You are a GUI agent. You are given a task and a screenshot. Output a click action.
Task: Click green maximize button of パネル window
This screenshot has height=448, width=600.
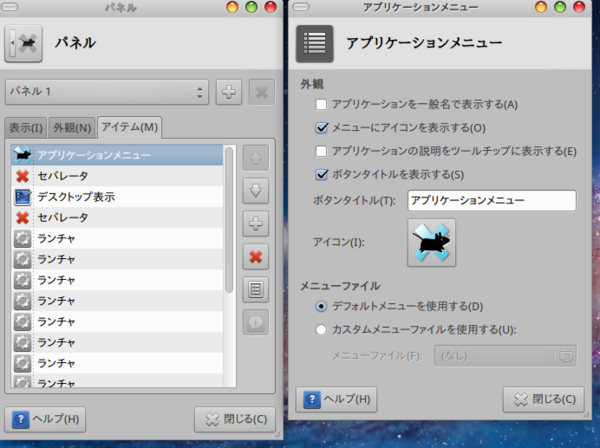click(251, 7)
